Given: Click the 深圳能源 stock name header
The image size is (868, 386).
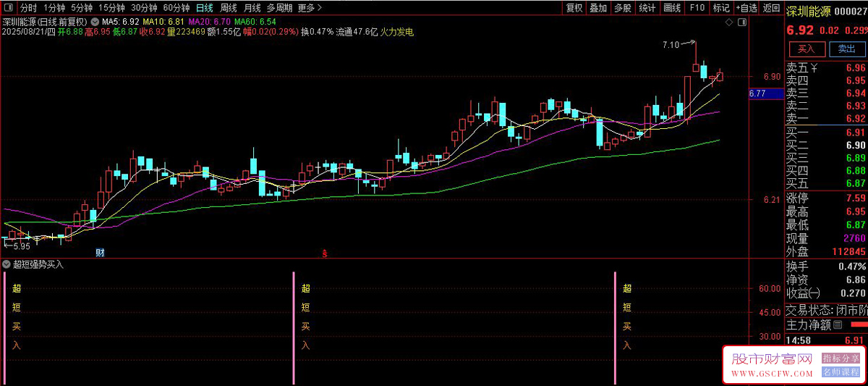Looking at the screenshot, I should click(809, 10).
